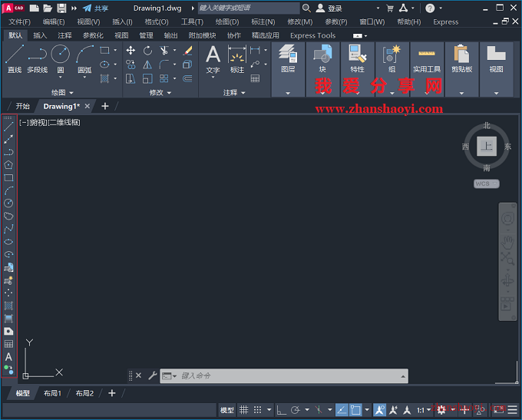Click the Erase tool icon
The width and height of the screenshot is (522, 420).
click(188, 51)
